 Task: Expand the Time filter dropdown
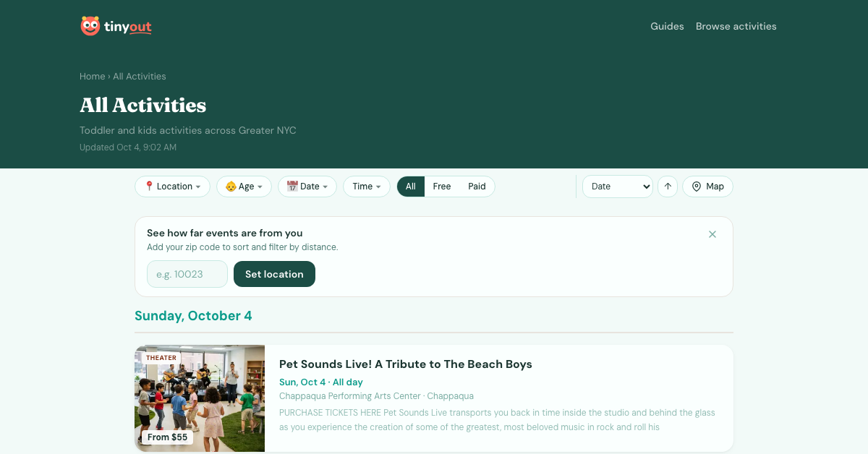click(367, 187)
